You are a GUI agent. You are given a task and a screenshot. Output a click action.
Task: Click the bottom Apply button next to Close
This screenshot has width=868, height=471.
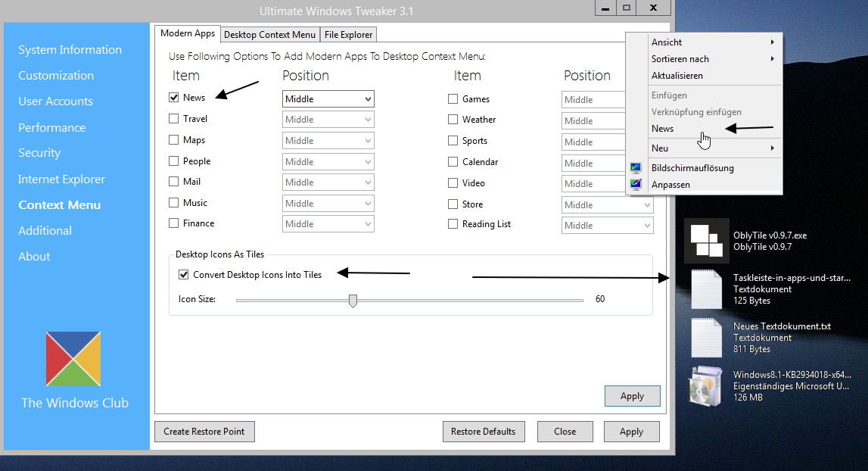(632, 432)
